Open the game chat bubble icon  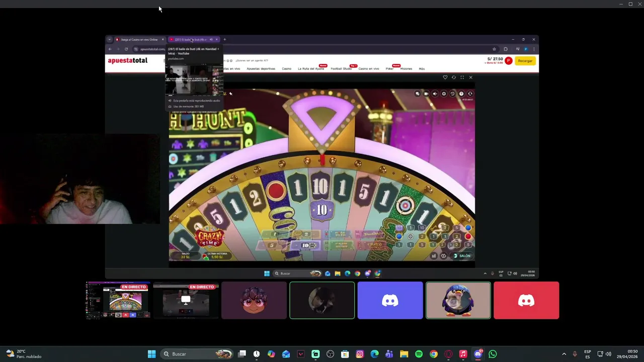click(x=418, y=94)
